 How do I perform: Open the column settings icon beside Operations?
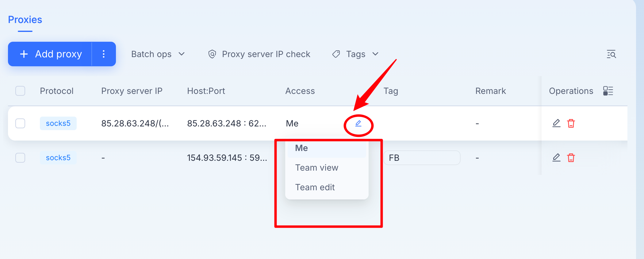pyautogui.click(x=608, y=91)
